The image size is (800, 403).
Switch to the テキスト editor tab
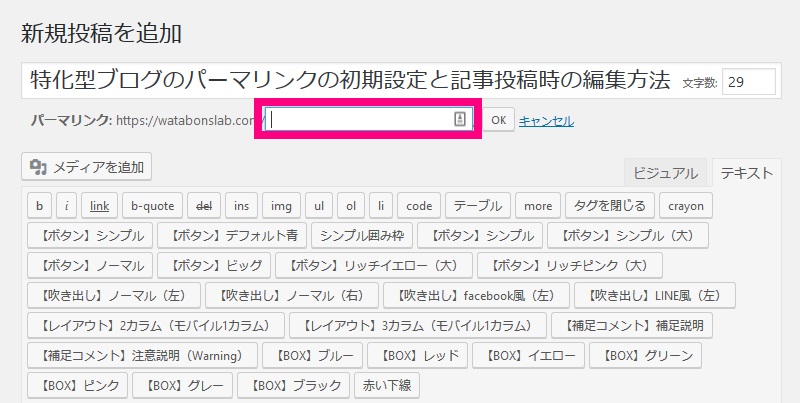coord(746,173)
